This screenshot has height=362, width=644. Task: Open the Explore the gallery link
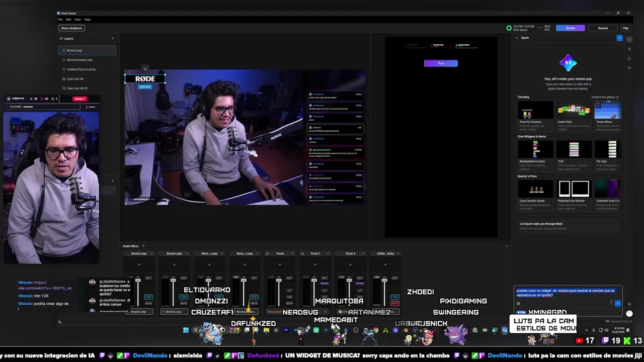pos(605,97)
